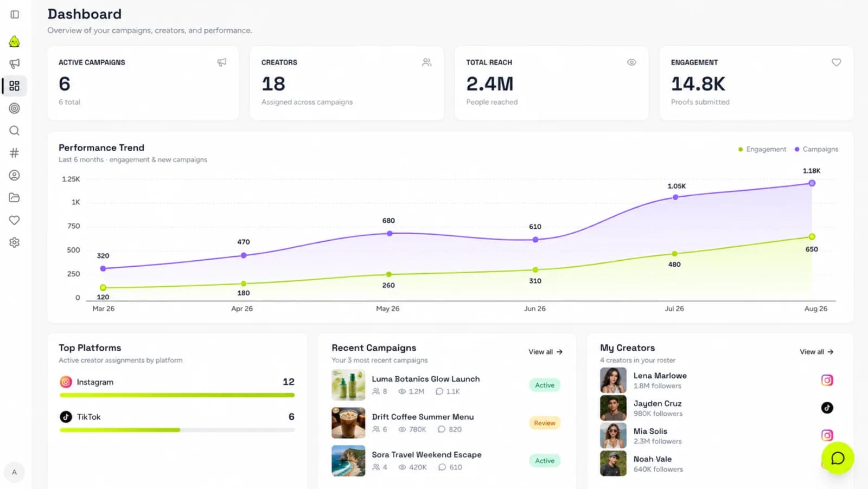
Task: Click Active badge for Luma Botanics Glow Launch
Action: [x=545, y=385]
